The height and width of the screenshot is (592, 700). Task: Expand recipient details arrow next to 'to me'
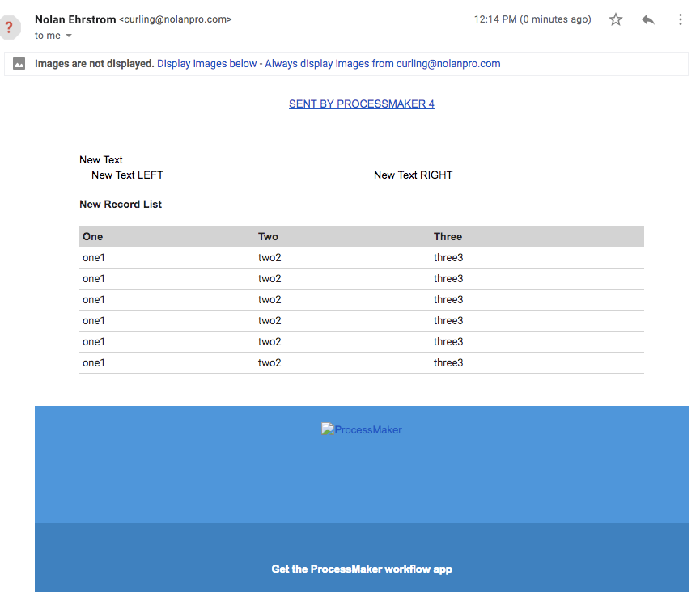[69, 36]
